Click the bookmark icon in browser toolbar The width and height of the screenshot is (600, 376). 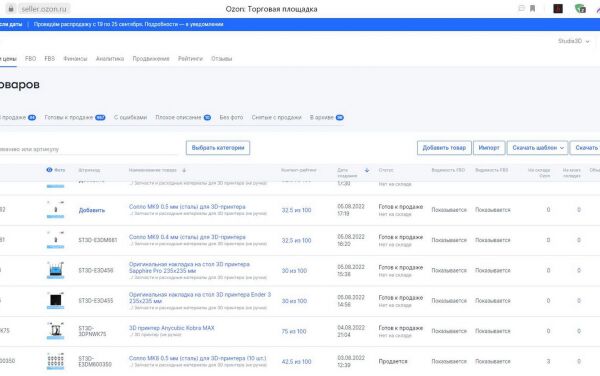(532, 8)
